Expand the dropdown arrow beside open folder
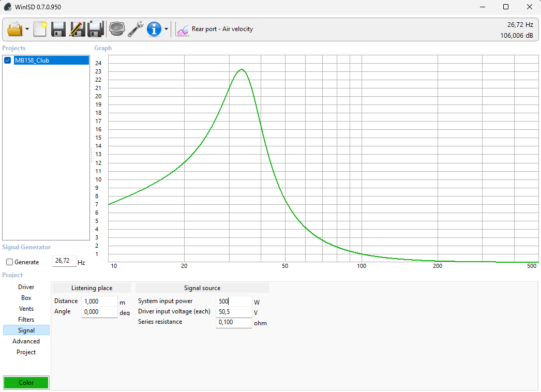Viewport: 541px width, 392px height. [x=27, y=29]
